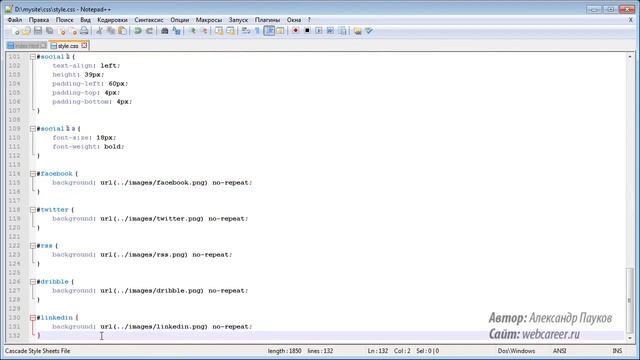
Task: Paste from clipboard using the toolbar icon
Action: (x=122, y=31)
